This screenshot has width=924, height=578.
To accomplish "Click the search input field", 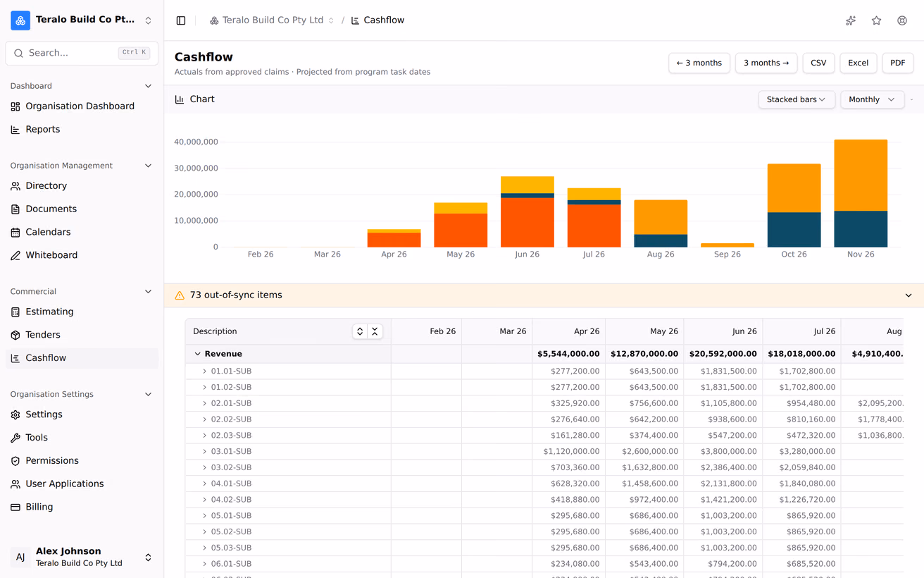I will pos(82,53).
